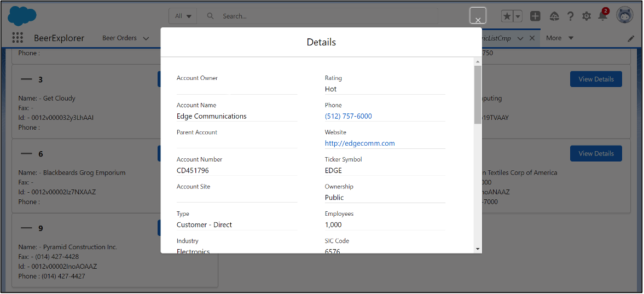Open the user profile avatar
644x294 pixels.
point(625,15)
